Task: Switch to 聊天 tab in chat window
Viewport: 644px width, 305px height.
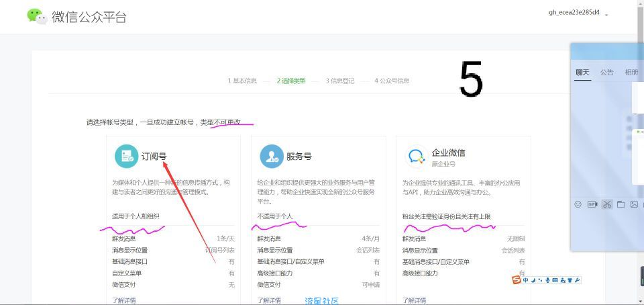Action: tap(582, 73)
